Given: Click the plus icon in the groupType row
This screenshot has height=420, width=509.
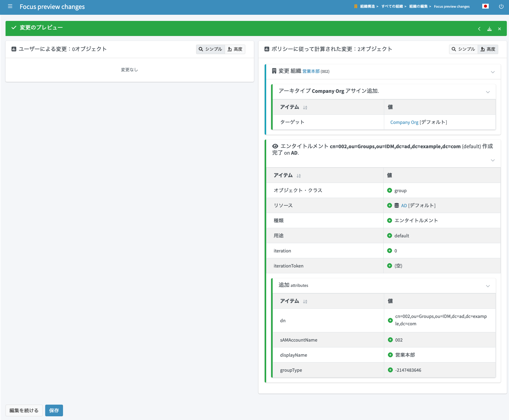Looking at the screenshot, I should (x=390, y=370).
